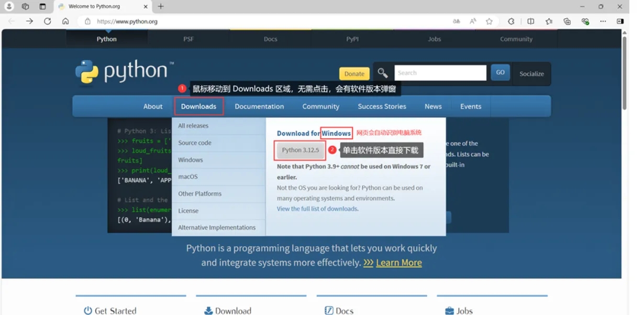644x315 pixels.
Task: Open the Settings and more ellipsis menu
Action: (603, 21)
